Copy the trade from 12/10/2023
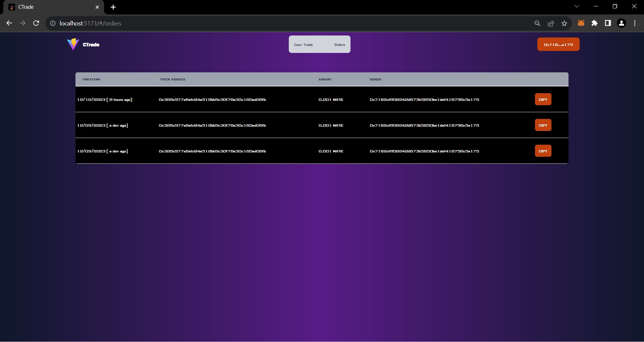Image resolution: width=644 pixels, height=342 pixels. [x=543, y=99]
